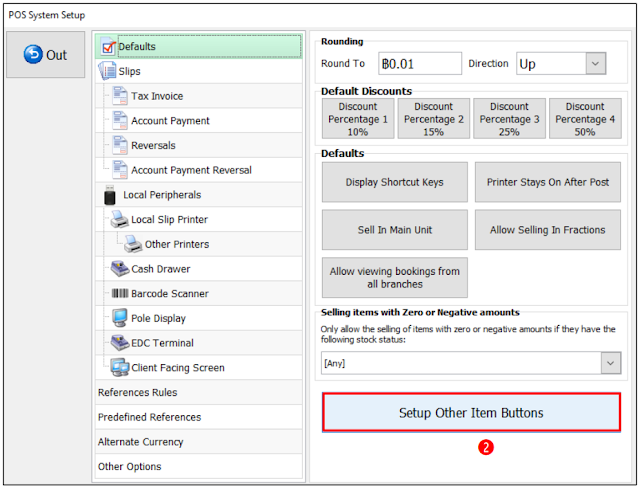Click the Out button
The image size is (640, 488).
pyautogui.click(x=46, y=55)
